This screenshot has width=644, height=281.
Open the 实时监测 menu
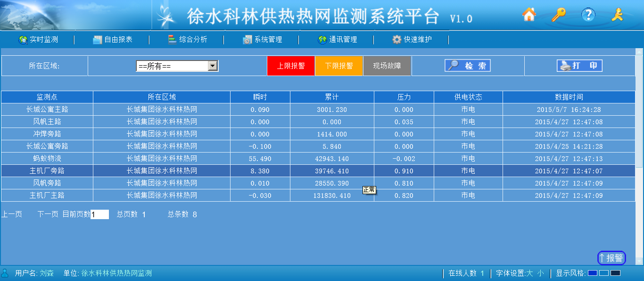(39, 40)
